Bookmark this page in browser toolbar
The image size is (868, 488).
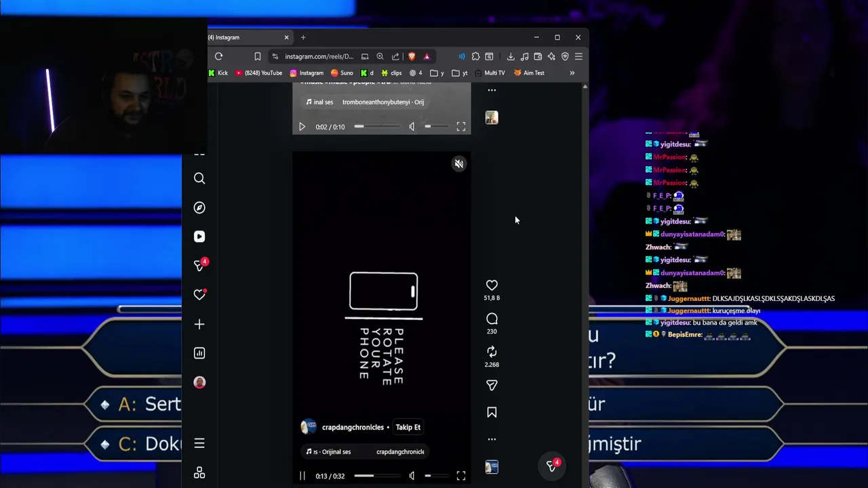point(258,56)
